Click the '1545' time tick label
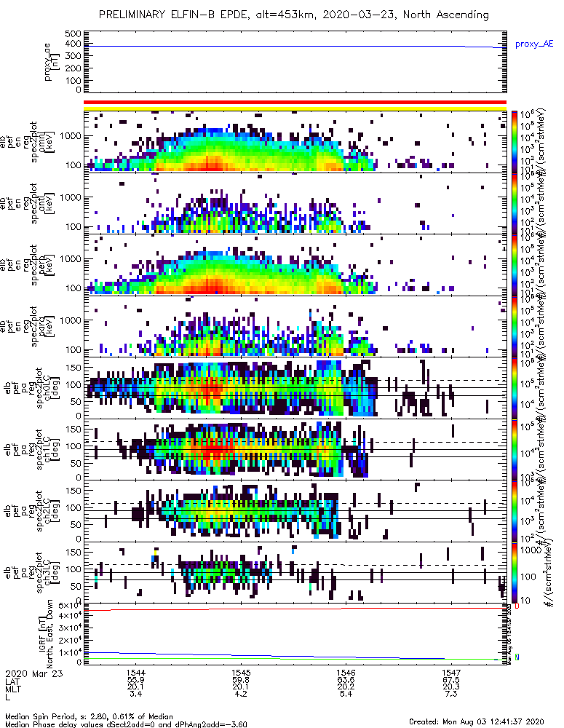 coord(241,673)
